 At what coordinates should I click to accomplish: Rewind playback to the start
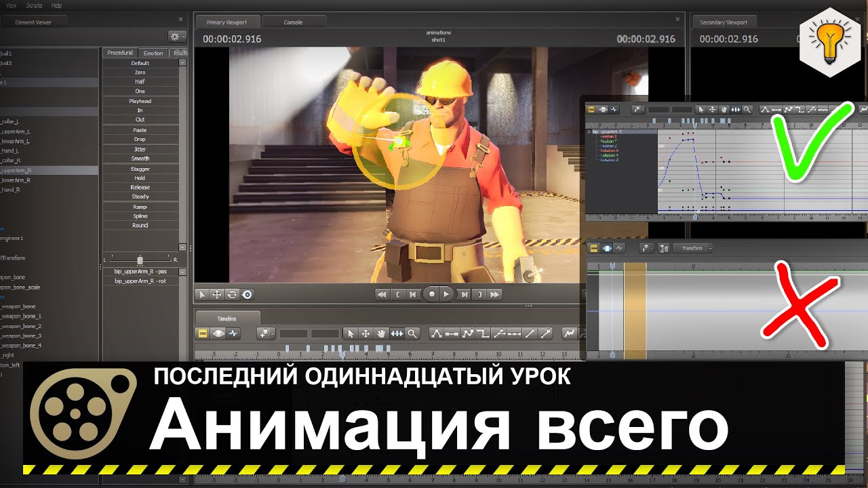[382, 294]
